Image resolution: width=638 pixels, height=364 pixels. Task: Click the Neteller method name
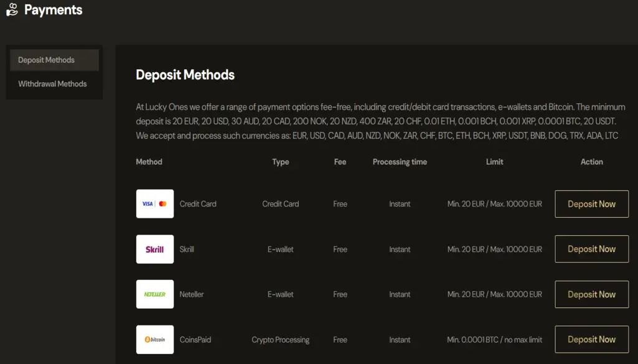click(192, 294)
